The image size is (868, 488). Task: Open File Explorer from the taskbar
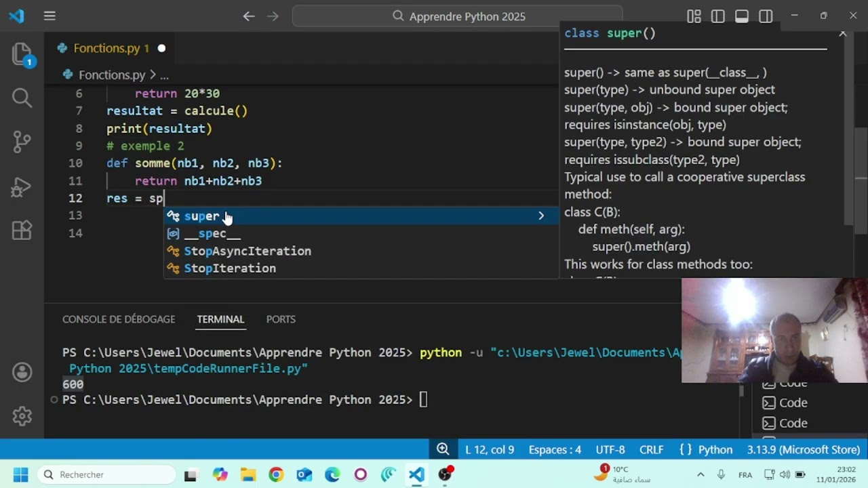pyautogui.click(x=248, y=474)
